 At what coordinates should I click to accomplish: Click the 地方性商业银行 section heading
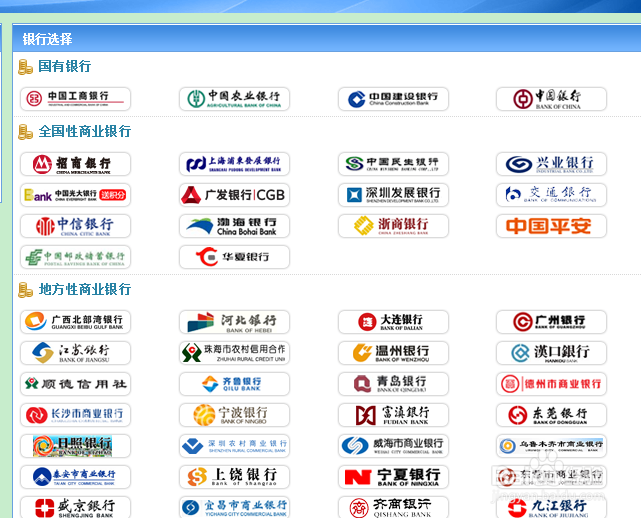click(x=85, y=289)
